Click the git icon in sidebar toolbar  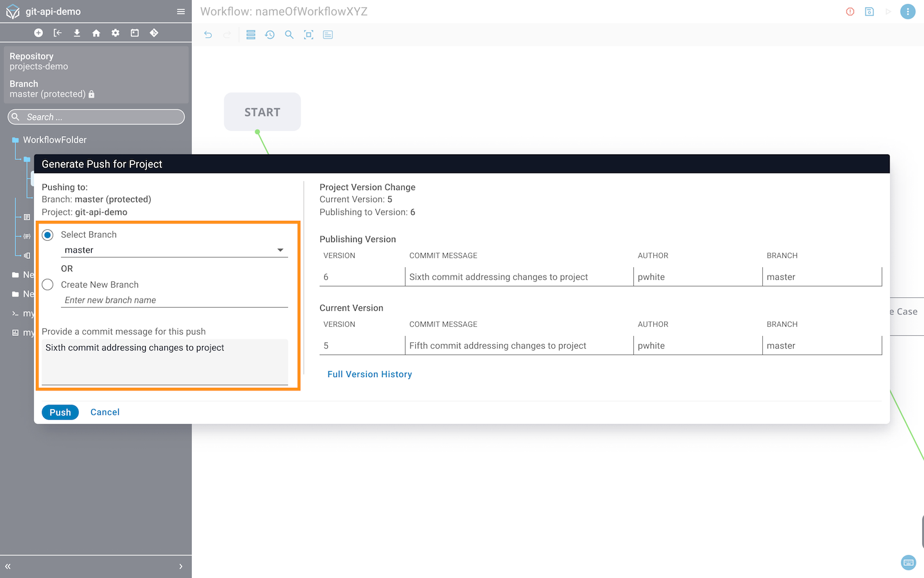point(154,33)
